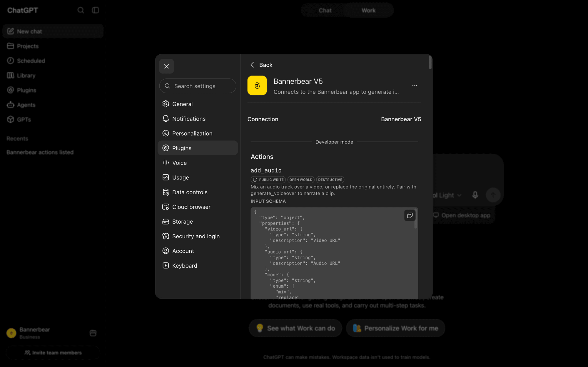Open Projects in the main sidebar
This screenshot has width=588, height=367.
coord(53,46)
